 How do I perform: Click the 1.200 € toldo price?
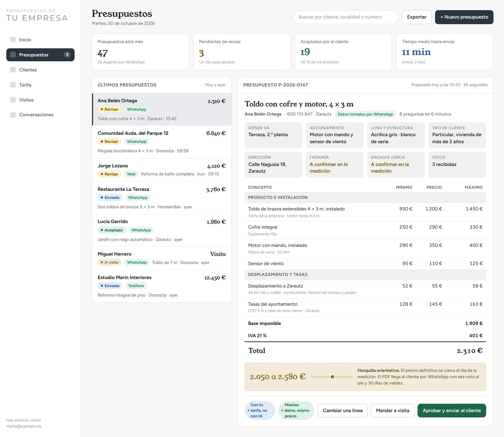click(433, 209)
